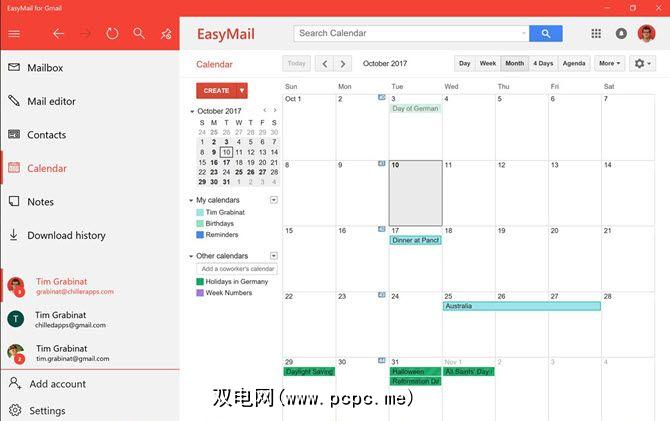The height and width of the screenshot is (421, 670).
Task: Open Mailbox from the sidebar
Action: (90, 68)
